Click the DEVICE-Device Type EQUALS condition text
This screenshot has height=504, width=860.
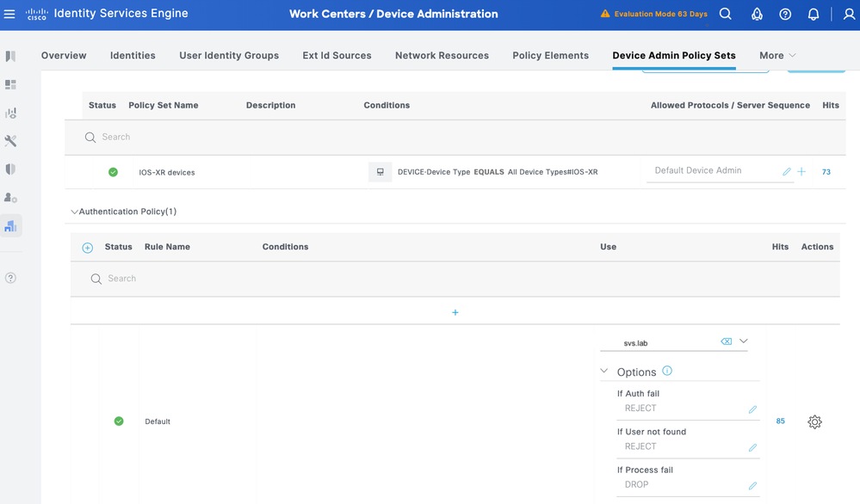point(498,172)
